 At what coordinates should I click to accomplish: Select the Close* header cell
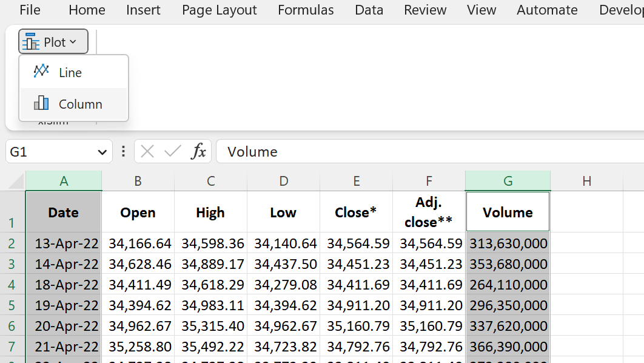(x=356, y=212)
